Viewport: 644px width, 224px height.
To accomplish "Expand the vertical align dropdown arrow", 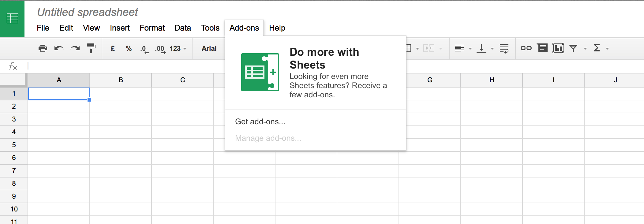I will (x=492, y=49).
